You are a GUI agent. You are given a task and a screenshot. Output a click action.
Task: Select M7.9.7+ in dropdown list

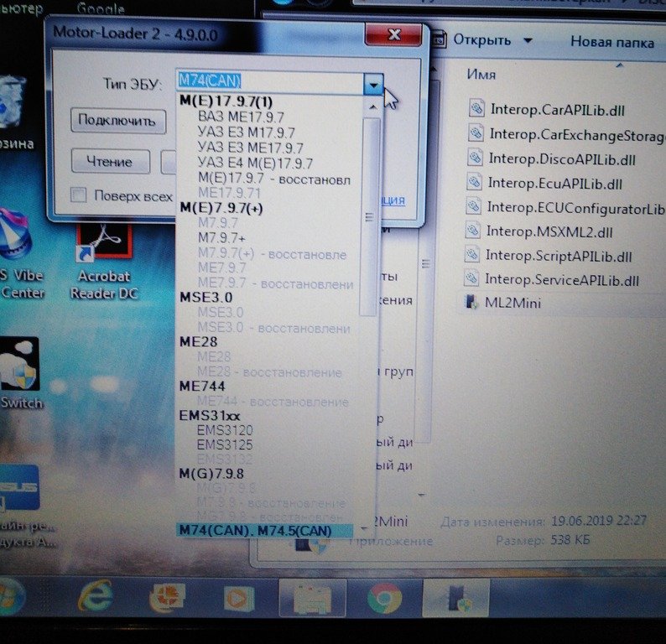click(x=221, y=238)
